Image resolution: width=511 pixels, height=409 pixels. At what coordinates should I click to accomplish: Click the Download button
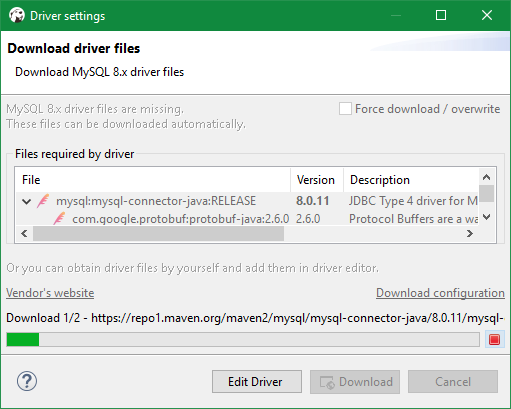click(x=355, y=381)
